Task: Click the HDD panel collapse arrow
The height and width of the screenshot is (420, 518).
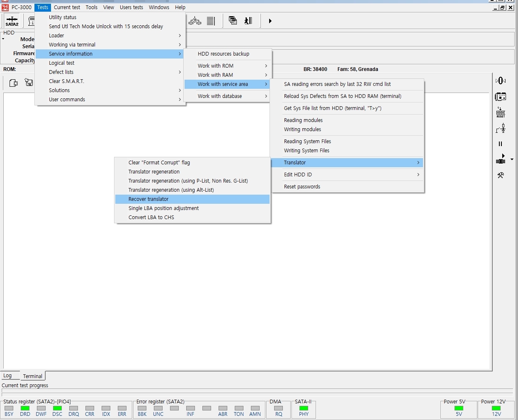Action: coord(3,39)
